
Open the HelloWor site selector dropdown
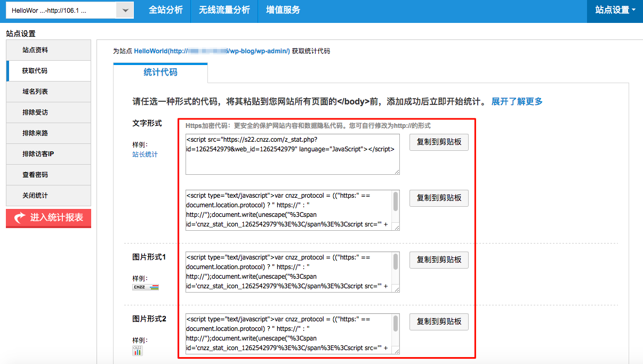pos(69,10)
